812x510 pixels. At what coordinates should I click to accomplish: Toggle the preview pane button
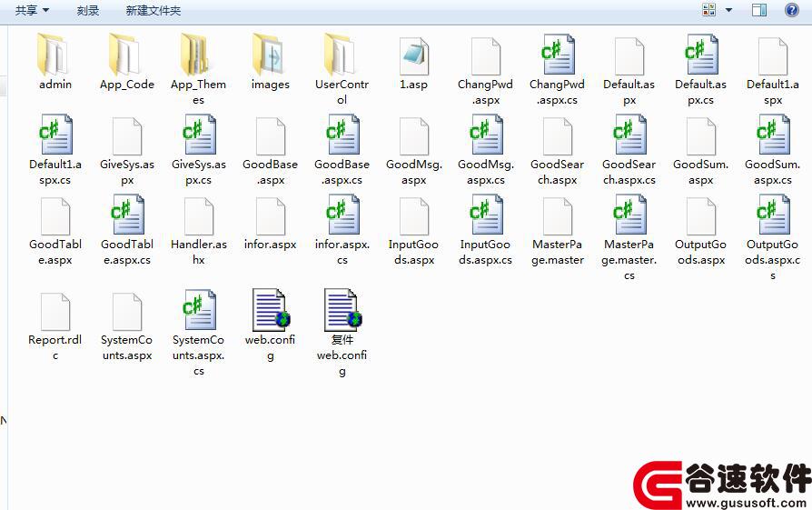[x=759, y=10]
